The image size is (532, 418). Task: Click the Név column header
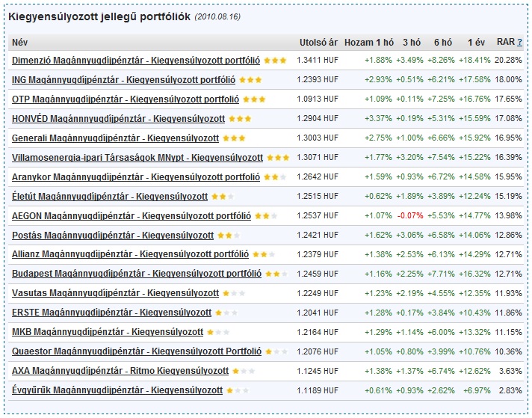click(19, 43)
